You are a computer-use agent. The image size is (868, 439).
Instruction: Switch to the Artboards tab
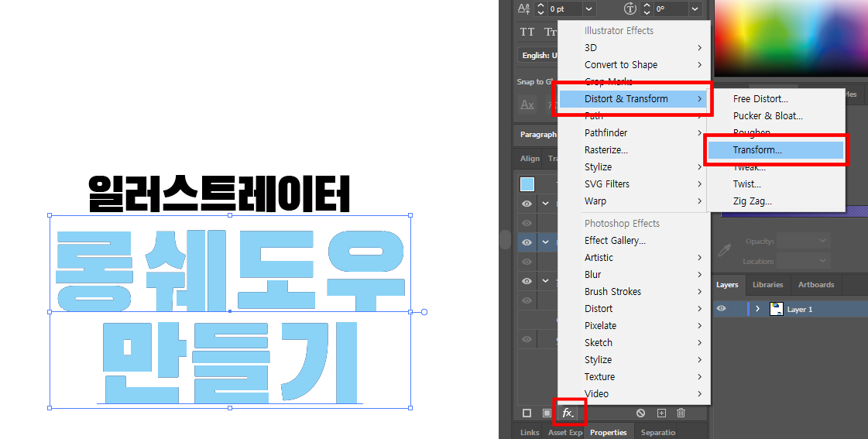[x=816, y=285]
